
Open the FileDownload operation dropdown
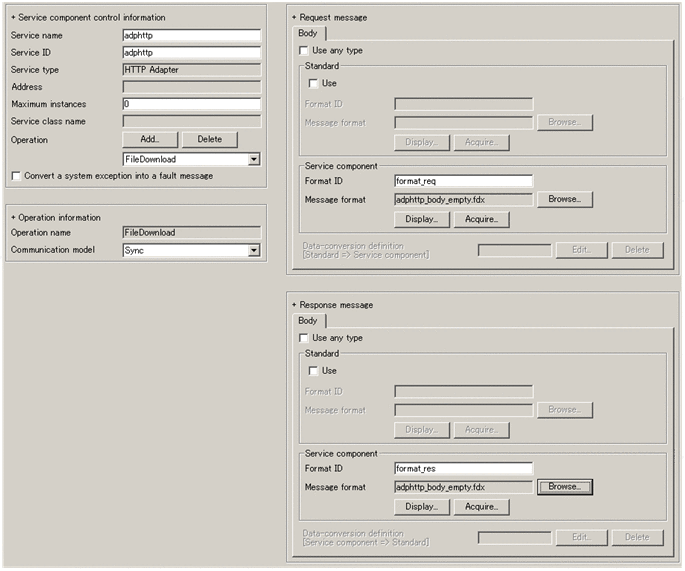click(x=253, y=159)
